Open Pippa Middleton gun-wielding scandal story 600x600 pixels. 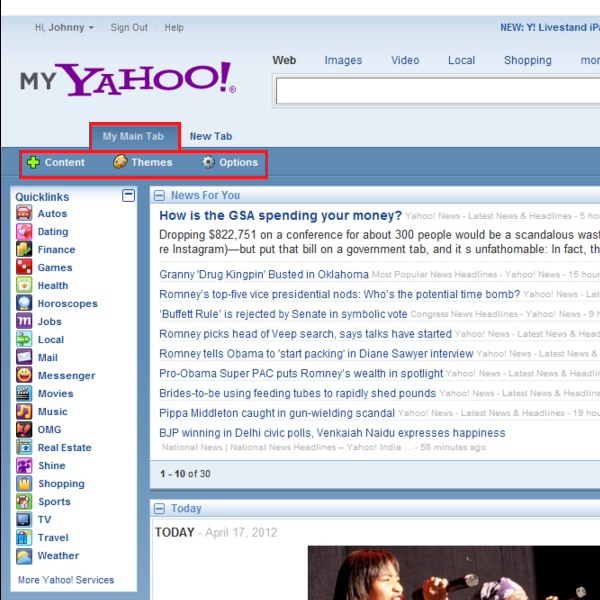[x=277, y=413]
